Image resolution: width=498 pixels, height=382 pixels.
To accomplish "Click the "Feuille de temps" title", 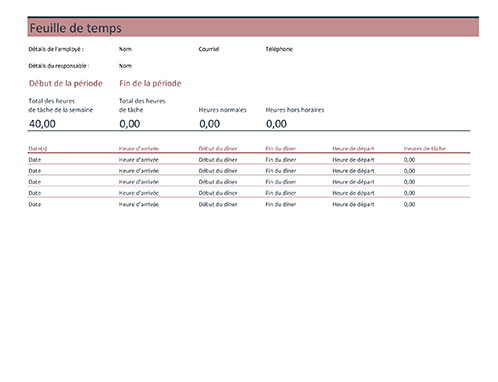I will click(x=75, y=28).
